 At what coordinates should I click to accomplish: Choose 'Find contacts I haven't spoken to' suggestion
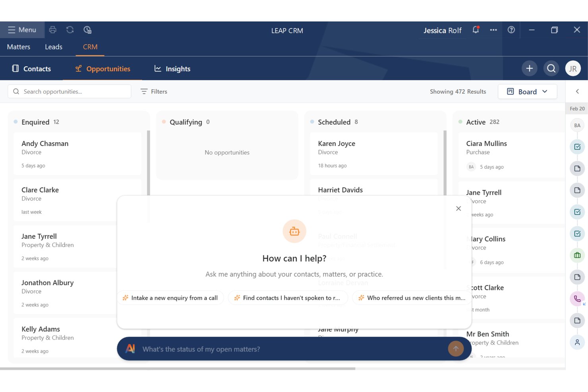pos(288,298)
